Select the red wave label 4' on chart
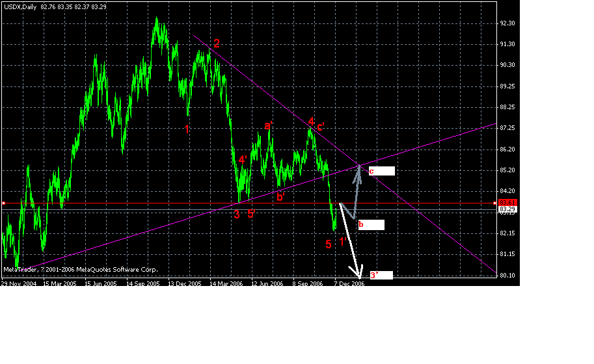Screen dimensions: 594x364 [x=243, y=160]
